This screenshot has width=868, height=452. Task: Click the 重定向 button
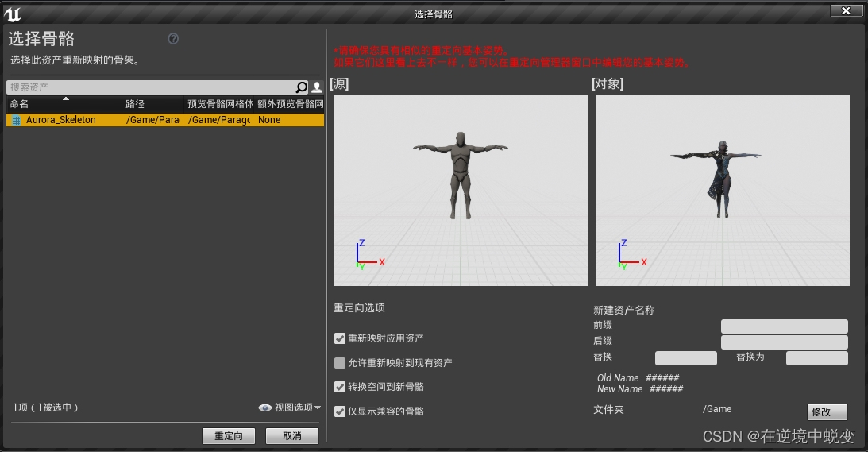229,436
